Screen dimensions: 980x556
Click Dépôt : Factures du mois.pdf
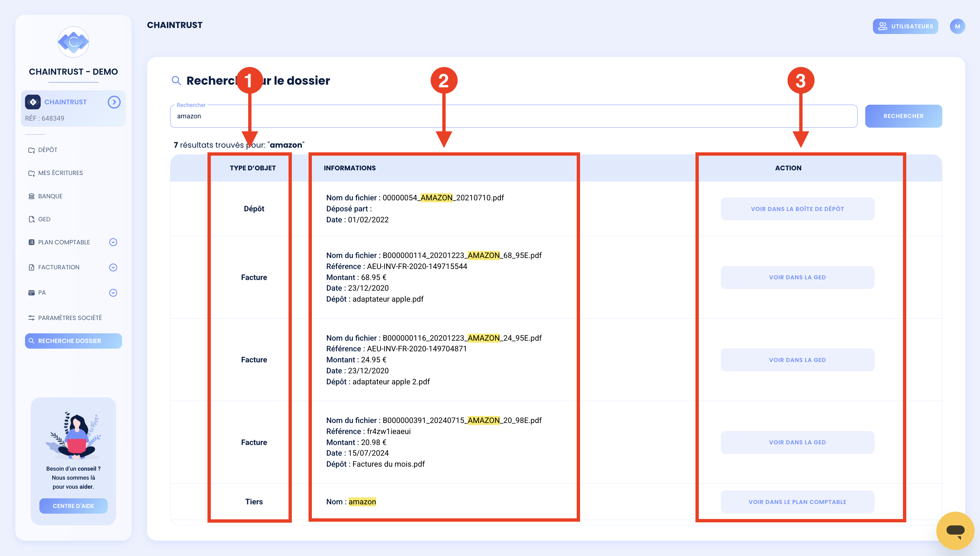(x=375, y=464)
